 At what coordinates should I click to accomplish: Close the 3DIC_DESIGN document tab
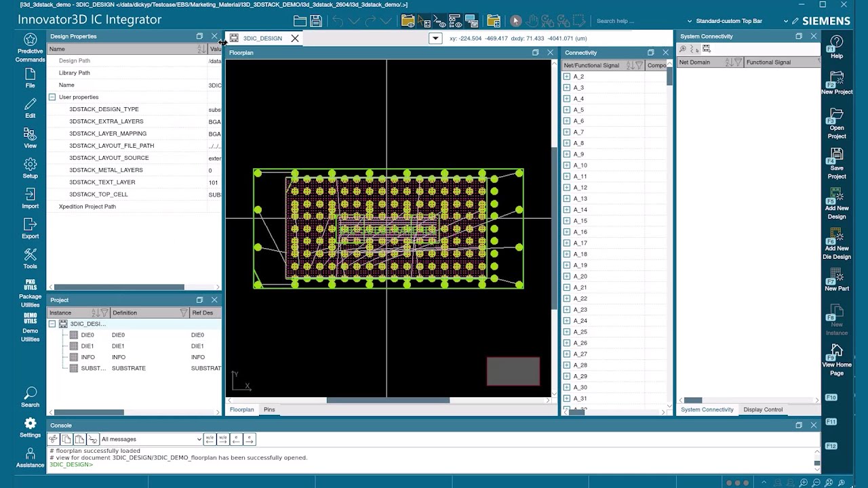[x=295, y=39]
